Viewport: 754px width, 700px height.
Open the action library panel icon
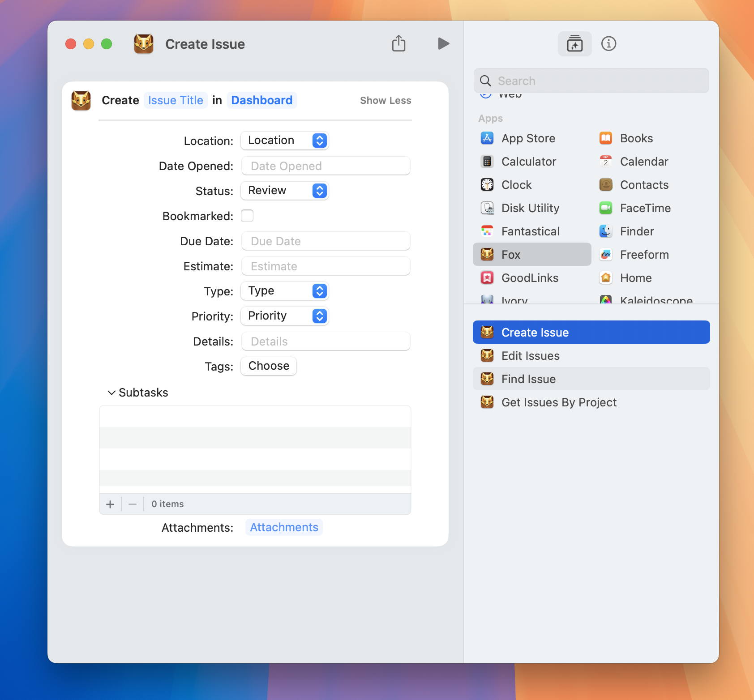coord(574,44)
